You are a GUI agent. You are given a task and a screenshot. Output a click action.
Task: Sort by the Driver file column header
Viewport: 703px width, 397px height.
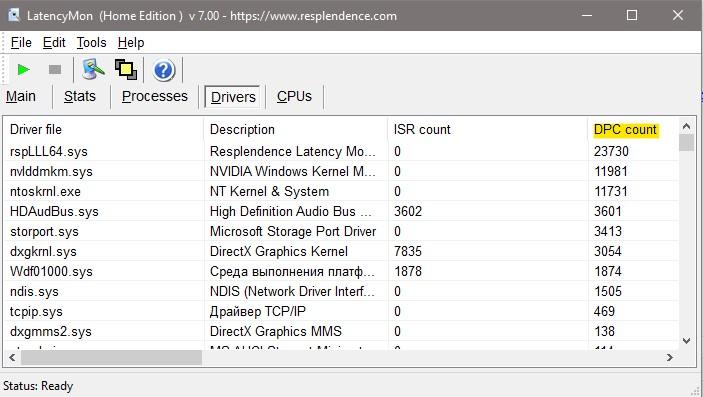click(x=104, y=130)
